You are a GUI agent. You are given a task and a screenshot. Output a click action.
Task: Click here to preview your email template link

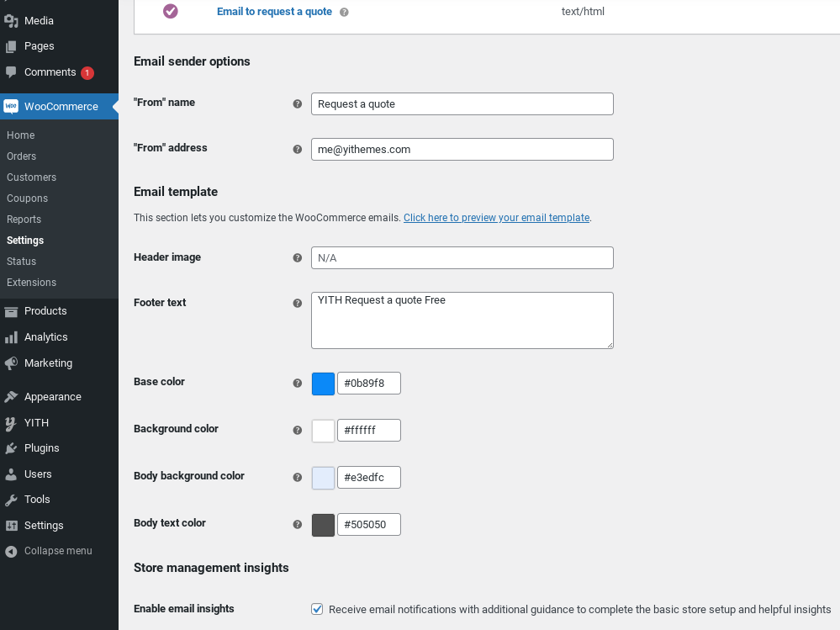coord(497,218)
